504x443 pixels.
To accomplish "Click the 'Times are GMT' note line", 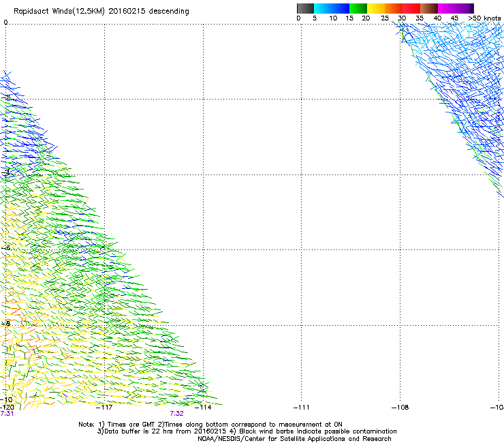I will click(x=210, y=425).
